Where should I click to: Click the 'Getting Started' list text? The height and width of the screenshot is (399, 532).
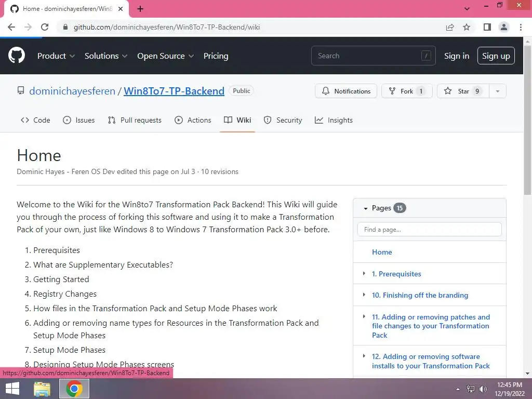click(61, 279)
